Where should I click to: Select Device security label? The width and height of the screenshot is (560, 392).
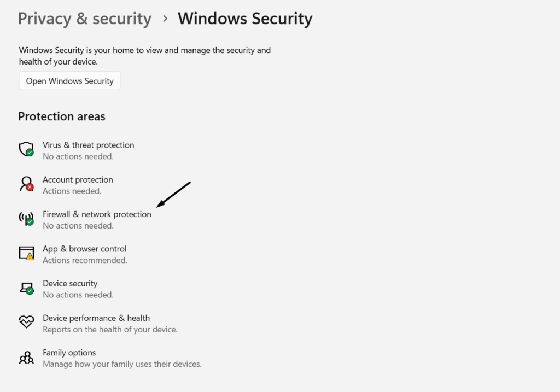[70, 283]
